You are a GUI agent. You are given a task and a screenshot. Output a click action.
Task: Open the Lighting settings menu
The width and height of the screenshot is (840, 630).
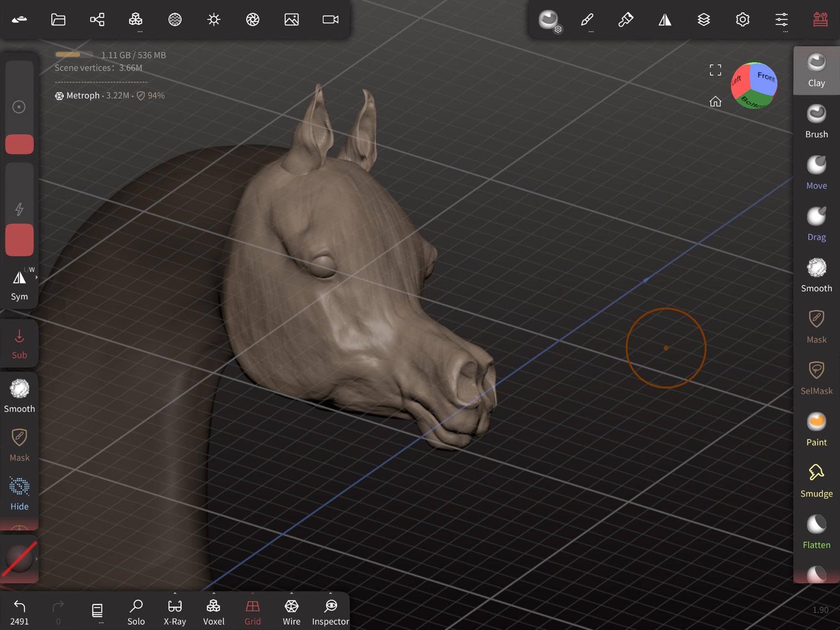pyautogui.click(x=214, y=19)
